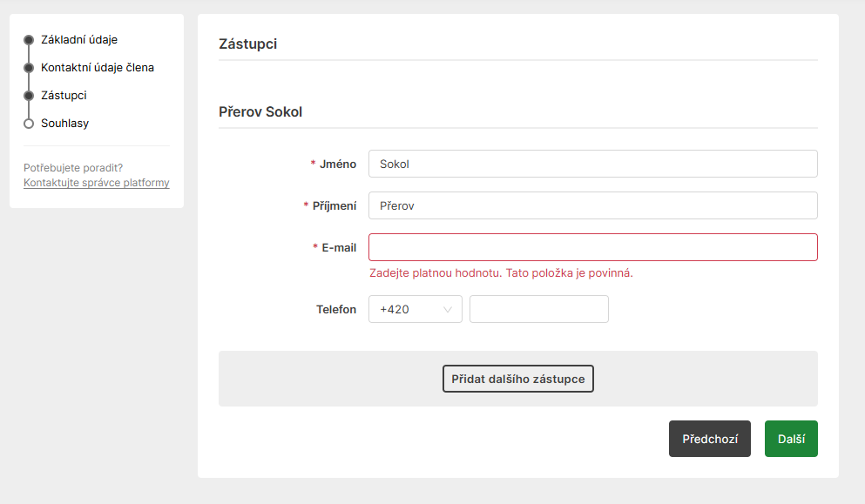Click the Zástupci step circle marker
The width and height of the screenshot is (865, 504).
click(x=29, y=96)
